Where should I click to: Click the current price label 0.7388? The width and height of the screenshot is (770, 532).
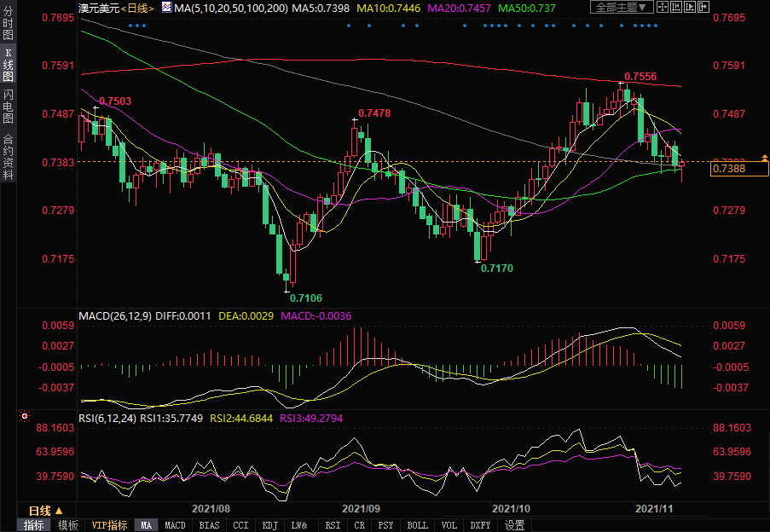pyautogui.click(x=729, y=170)
